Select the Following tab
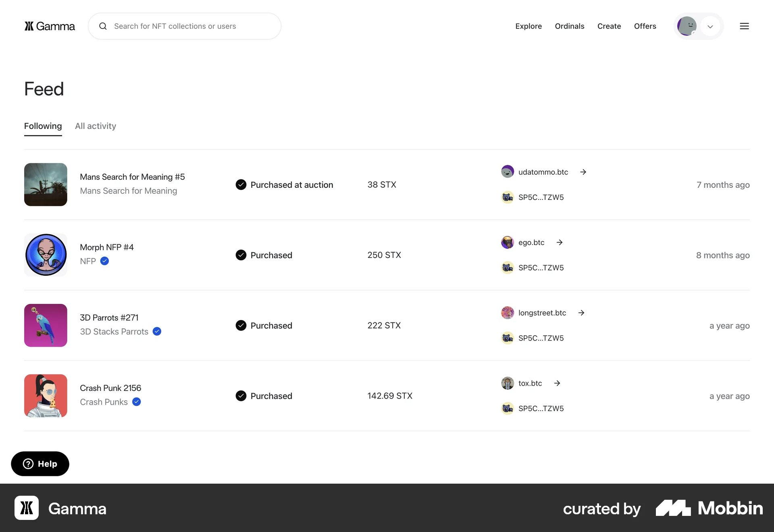The height and width of the screenshot is (532, 774). pyautogui.click(x=43, y=126)
